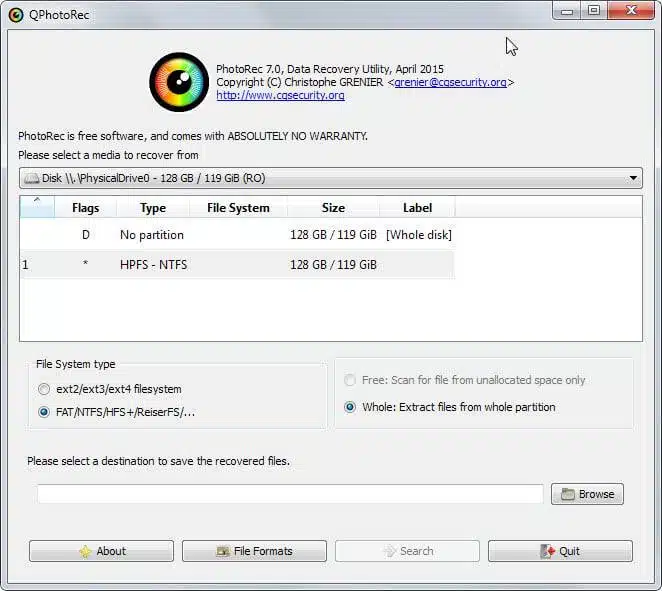Click sort arrow in first column header
Screen dimensions: 662x591
coord(37,202)
